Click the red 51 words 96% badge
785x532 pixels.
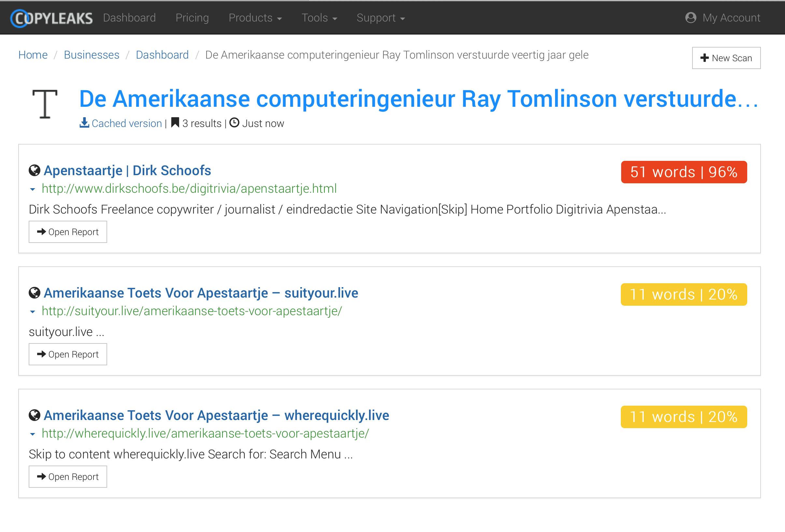click(684, 172)
